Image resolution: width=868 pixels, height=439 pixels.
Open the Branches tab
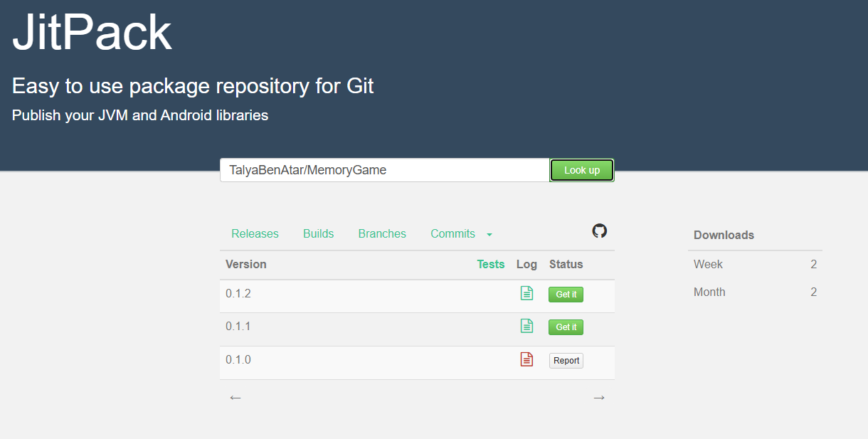click(x=382, y=233)
